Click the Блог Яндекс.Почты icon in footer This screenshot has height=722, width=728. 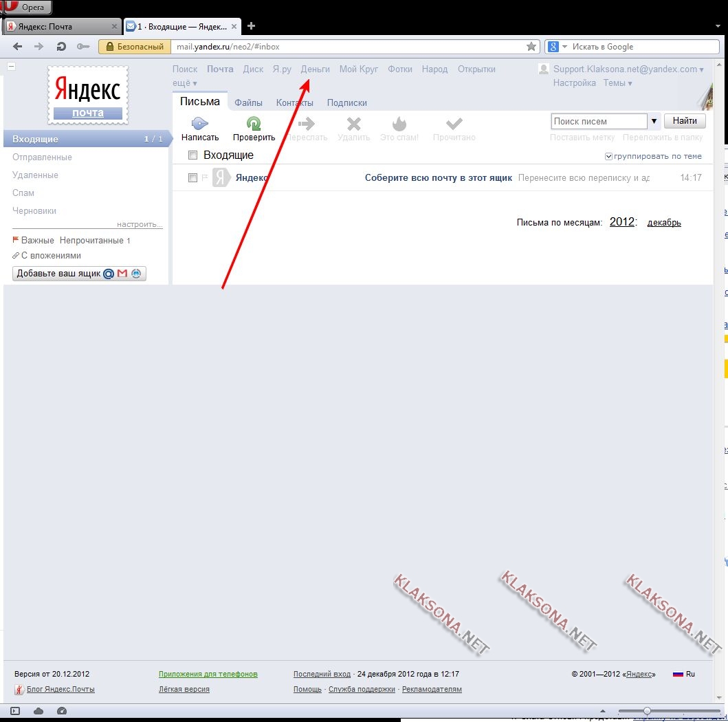(x=19, y=690)
